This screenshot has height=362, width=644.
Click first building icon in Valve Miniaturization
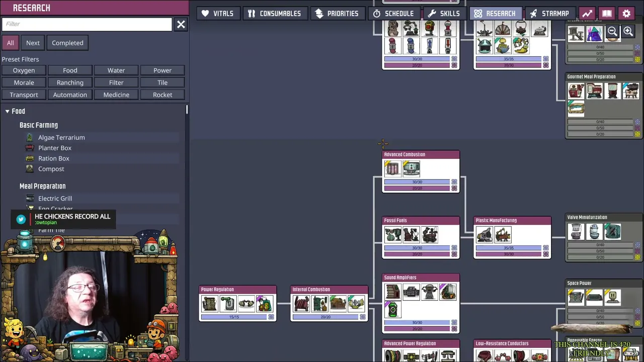pos(576,231)
